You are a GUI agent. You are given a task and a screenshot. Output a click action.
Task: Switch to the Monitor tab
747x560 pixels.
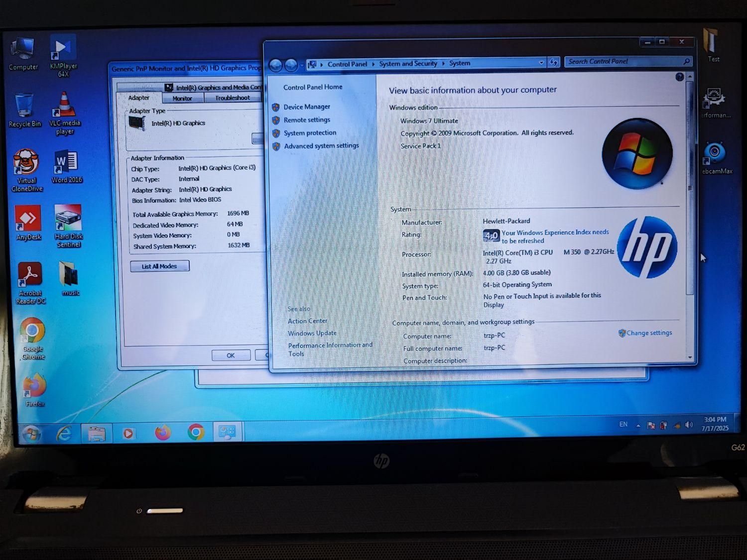pyautogui.click(x=182, y=99)
